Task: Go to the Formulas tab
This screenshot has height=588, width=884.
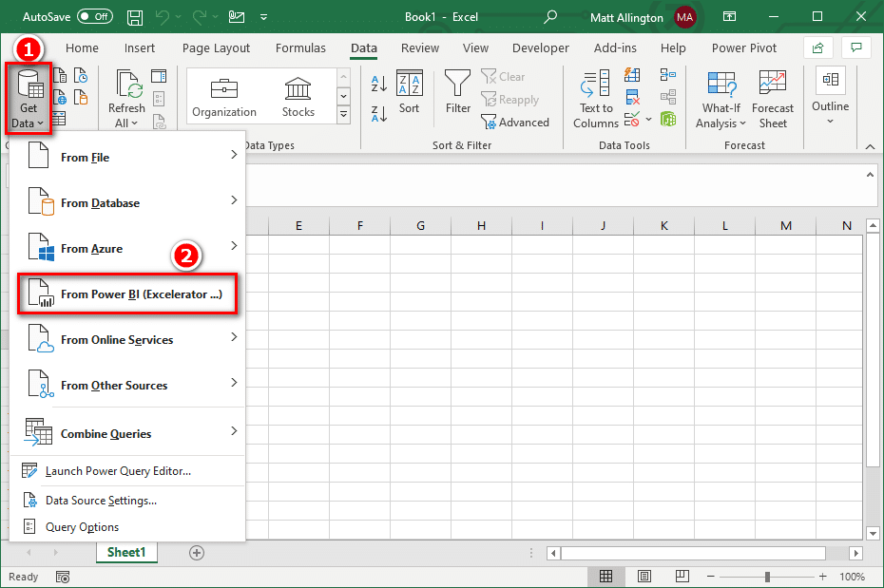Action: pyautogui.click(x=300, y=48)
